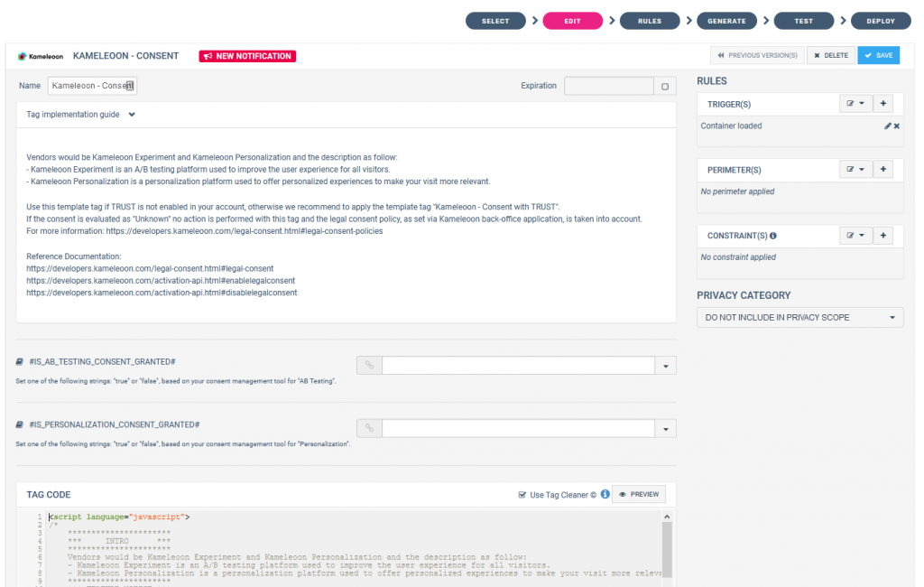Image resolution: width=924 pixels, height=587 pixels.
Task: Toggle the Use Tag Cleaner checkbox
Action: pos(522,495)
